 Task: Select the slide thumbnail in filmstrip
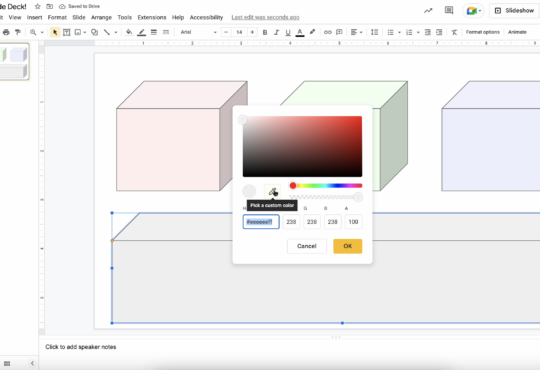point(14,62)
